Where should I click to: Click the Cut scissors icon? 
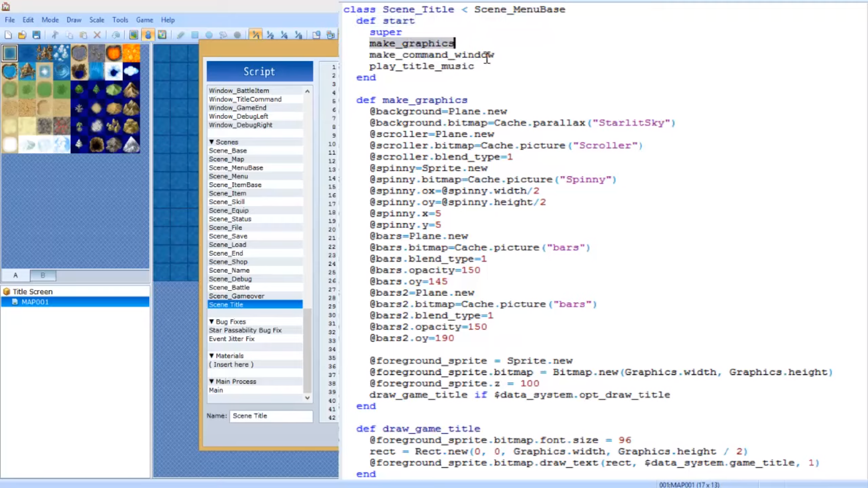[55, 35]
